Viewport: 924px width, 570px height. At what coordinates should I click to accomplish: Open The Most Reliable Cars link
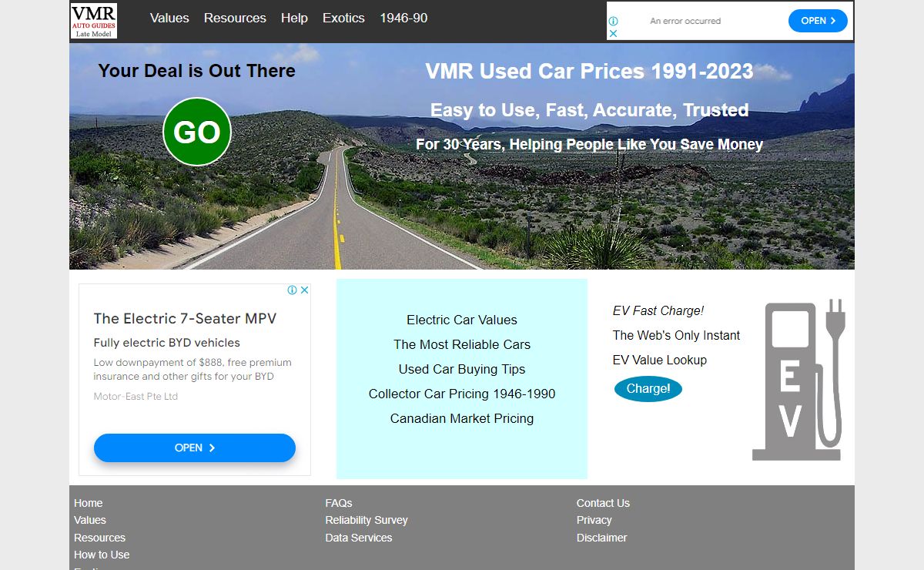tap(462, 344)
